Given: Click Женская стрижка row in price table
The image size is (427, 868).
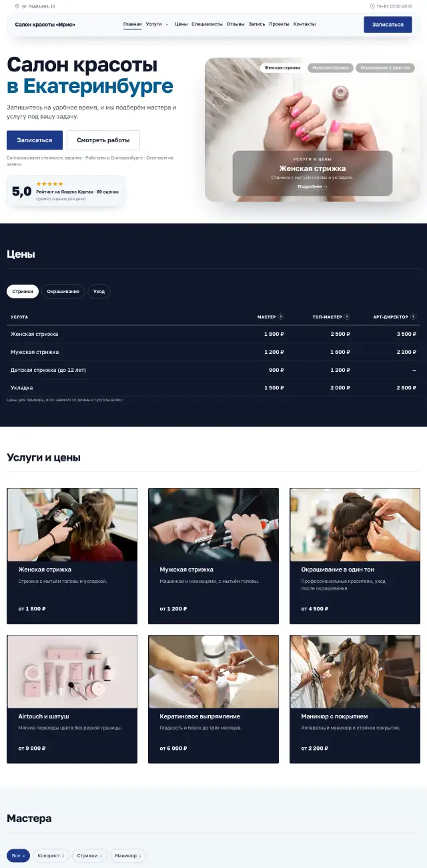Looking at the screenshot, I should [213, 334].
